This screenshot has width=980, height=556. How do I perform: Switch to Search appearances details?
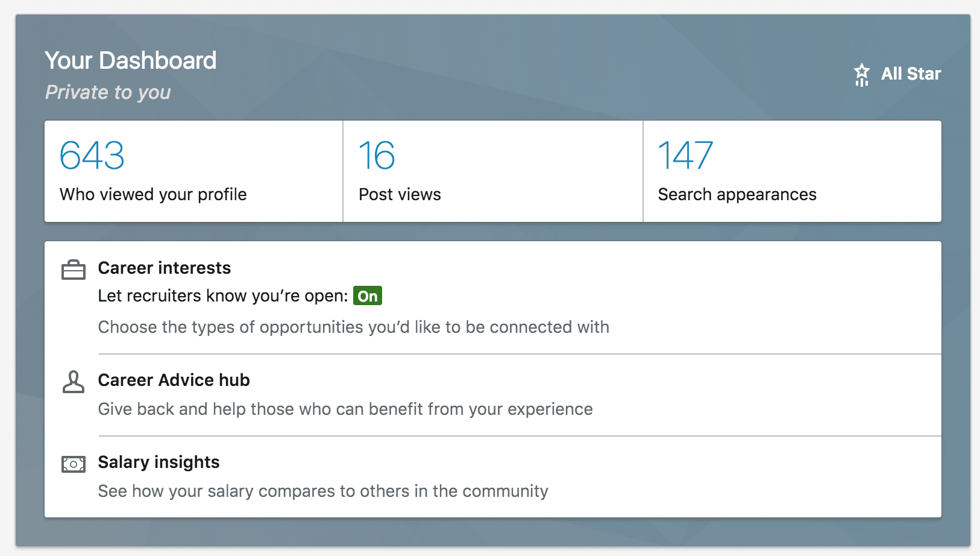pos(737,194)
